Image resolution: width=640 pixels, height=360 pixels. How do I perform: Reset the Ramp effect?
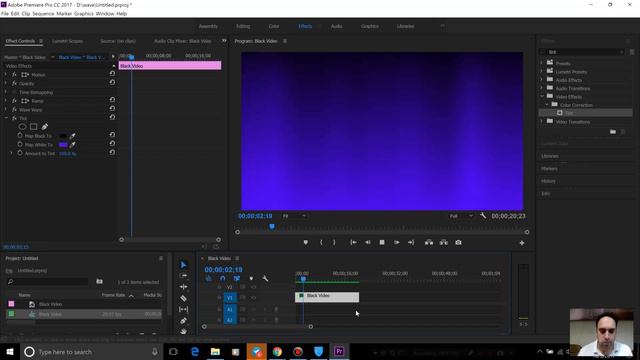pyautogui.click(x=112, y=100)
